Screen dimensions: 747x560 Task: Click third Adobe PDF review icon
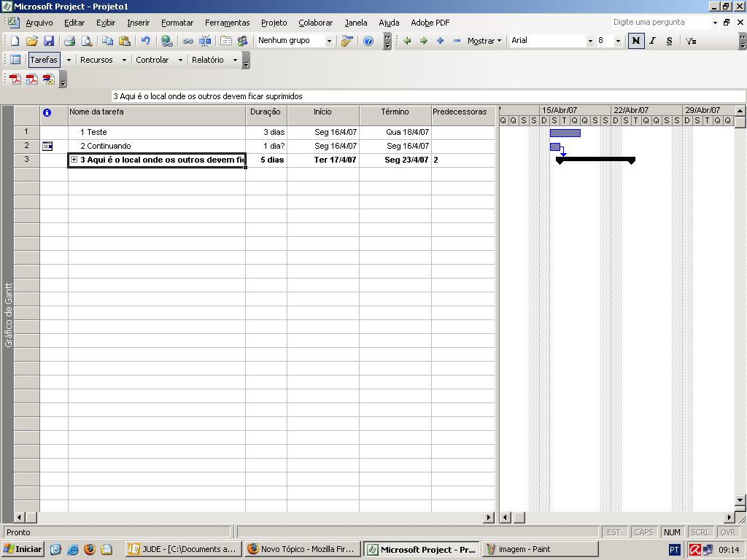(49, 79)
